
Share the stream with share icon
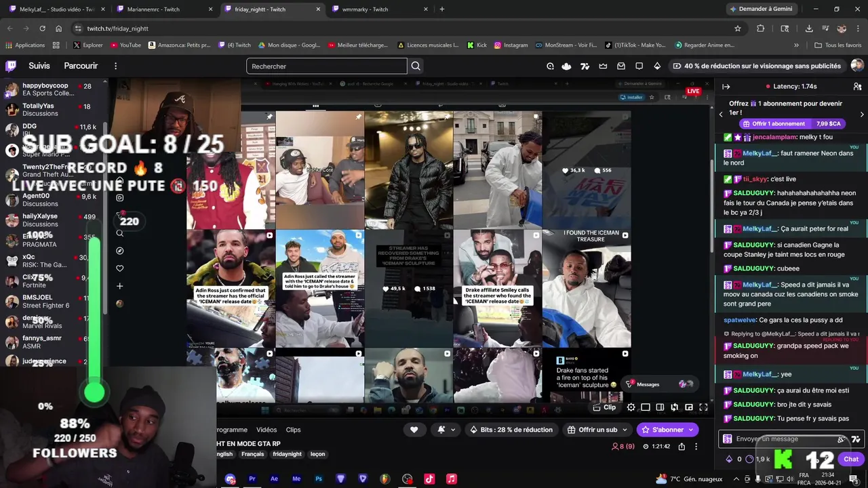coord(682,447)
